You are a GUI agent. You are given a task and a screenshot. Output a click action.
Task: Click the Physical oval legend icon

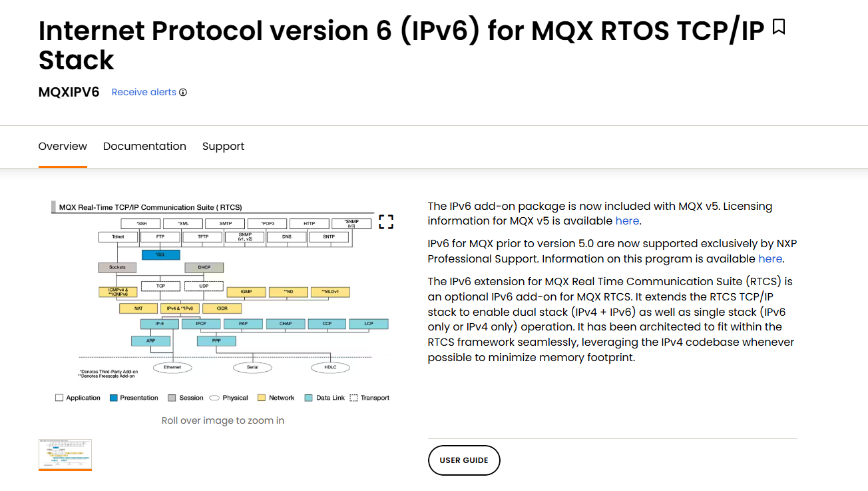(214, 398)
